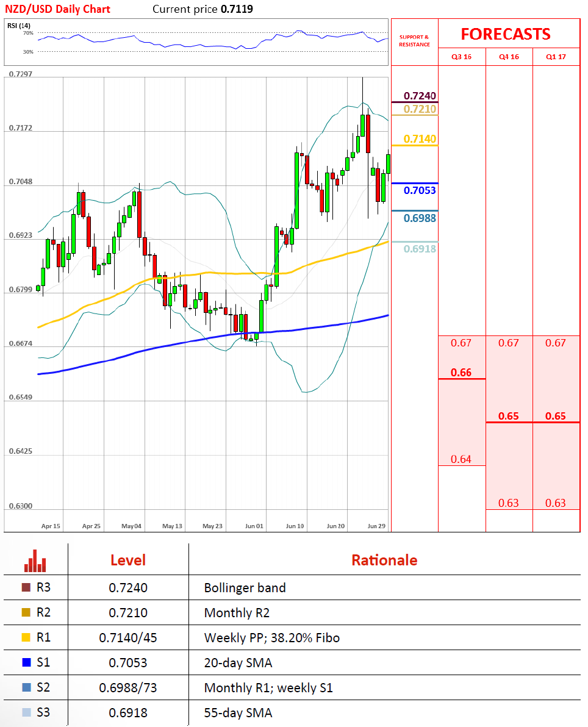Click the Monthly R2 rationale

(x=237, y=613)
